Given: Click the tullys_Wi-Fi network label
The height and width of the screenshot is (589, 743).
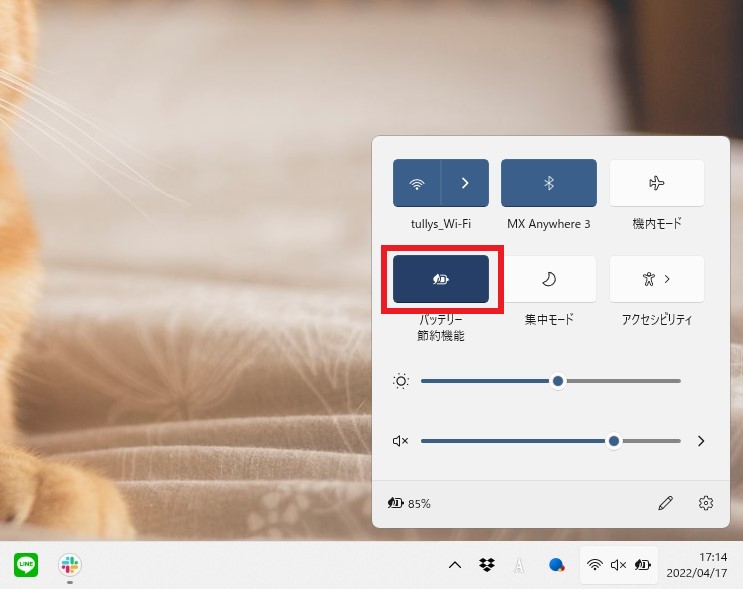Looking at the screenshot, I should [x=441, y=224].
